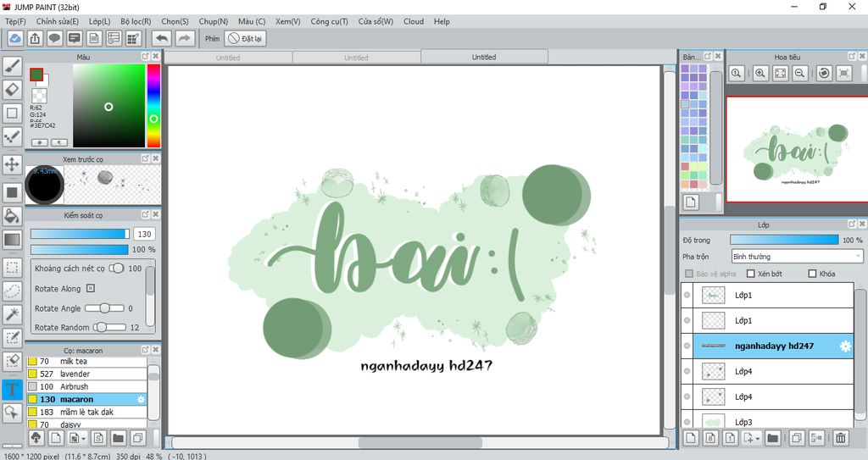Duplicate layer icon in layer panel
868x460 pixels.
(x=797, y=438)
